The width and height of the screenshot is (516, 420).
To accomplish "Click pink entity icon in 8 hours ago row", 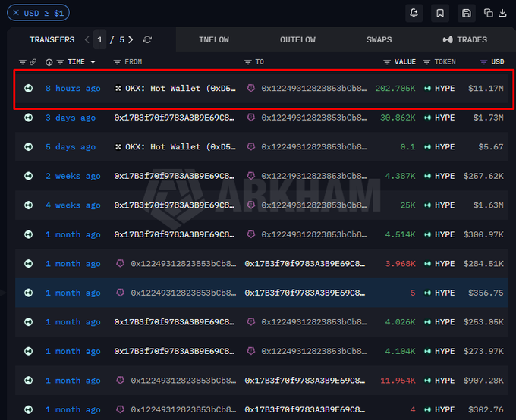I will coord(250,88).
